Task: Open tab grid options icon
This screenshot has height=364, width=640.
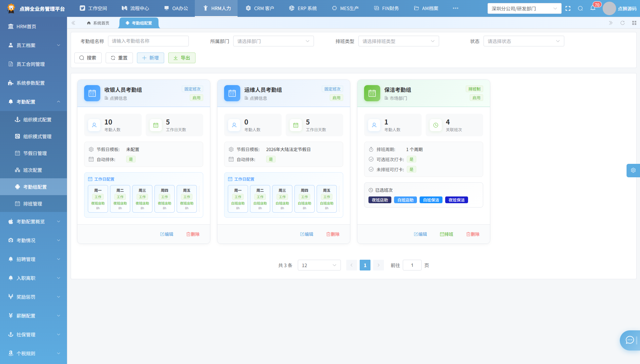Action: (x=634, y=23)
